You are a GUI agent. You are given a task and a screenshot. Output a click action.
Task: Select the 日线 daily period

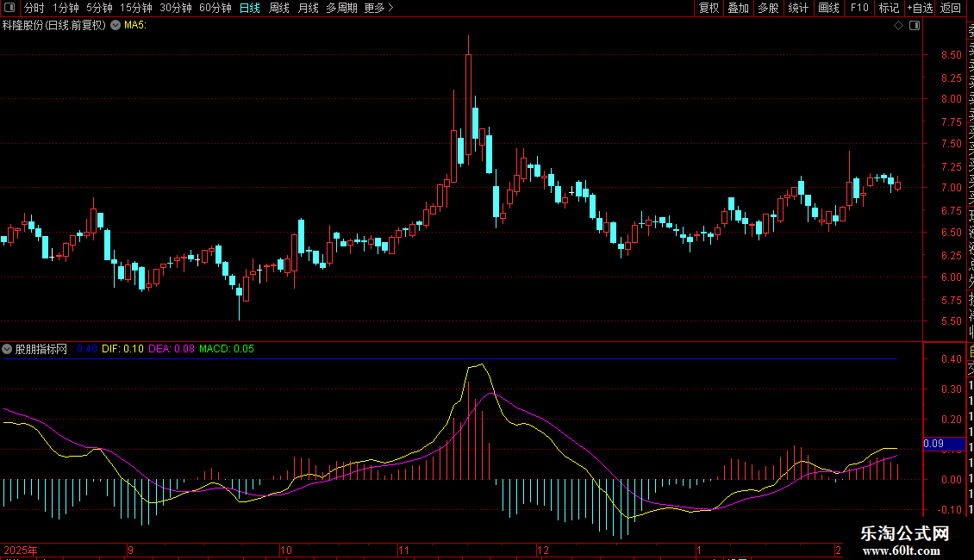249,9
